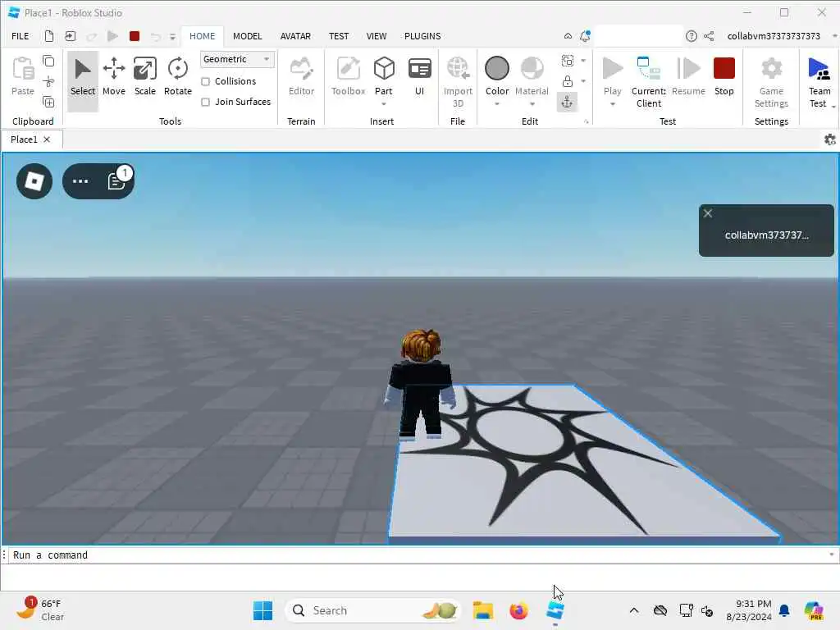Screen dimensions: 840x630
Task: Choose the Scale tool
Action: (x=145, y=78)
